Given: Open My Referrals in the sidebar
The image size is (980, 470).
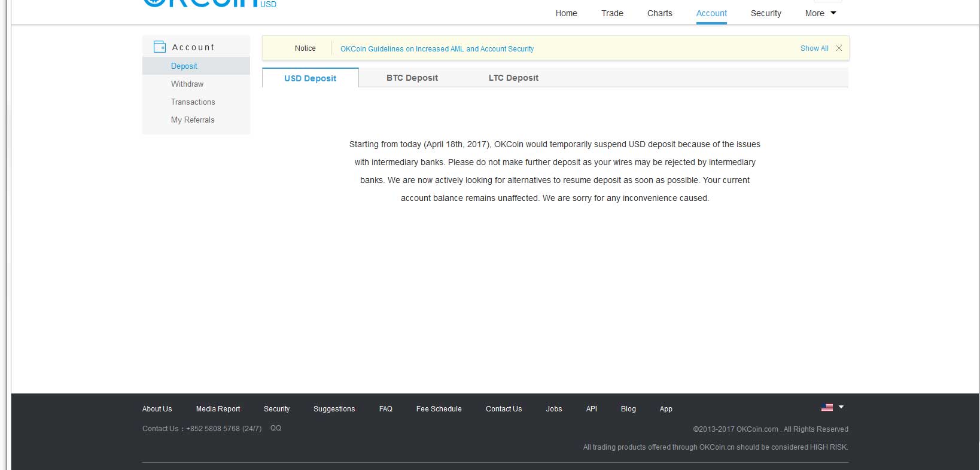Looking at the screenshot, I should tap(193, 120).
